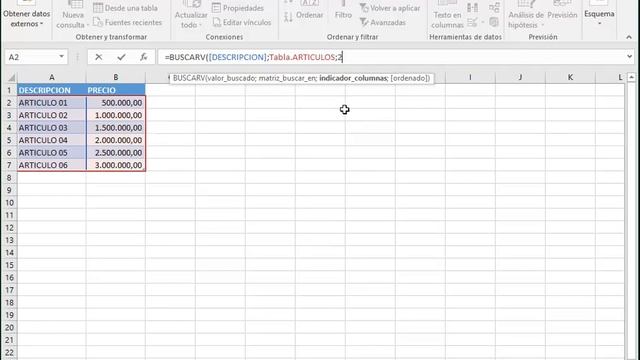Image resolution: width=640 pixels, height=360 pixels.
Task: Select cell ARTICULO 01
Action: tap(51, 103)
